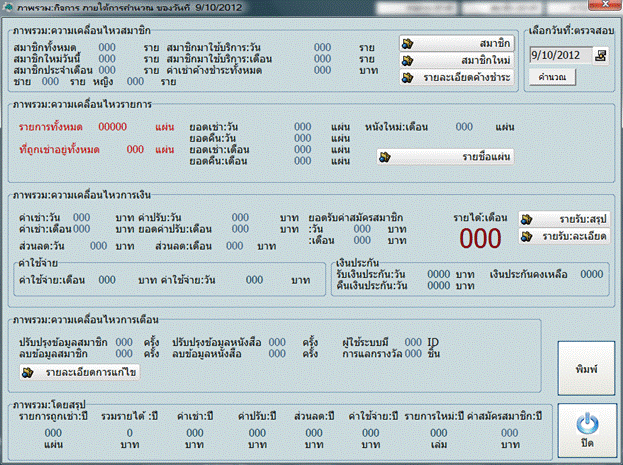Click the 0 value under รวมรายได้ :ปี
The width and height of the screenshot is (623, 465).
coord(130,433)
